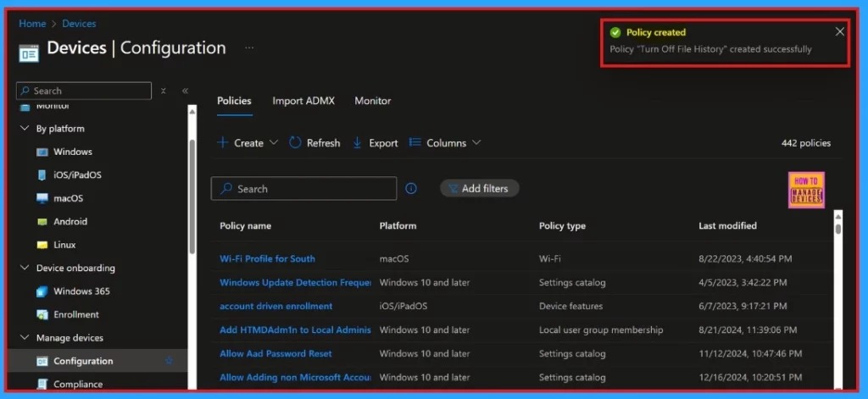Screen dimensions: 868x399
Task: Select Linux in the sidebar
Action: pyautogui.click(x=64, y=245)
